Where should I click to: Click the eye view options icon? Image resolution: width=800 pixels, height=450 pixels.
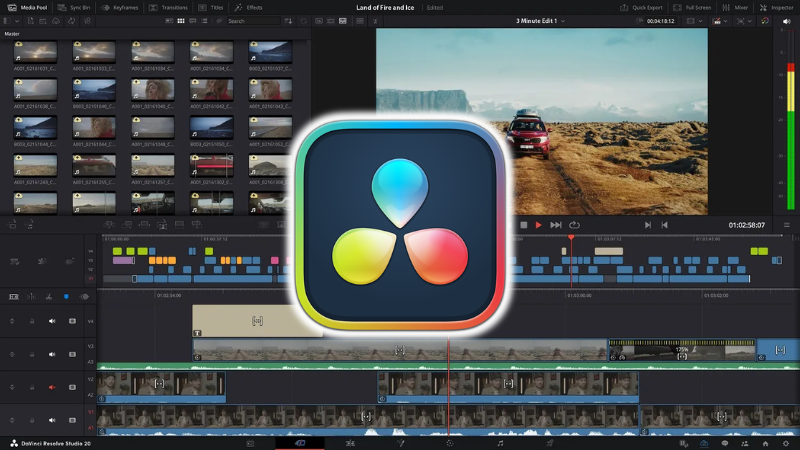click(84, 297)
